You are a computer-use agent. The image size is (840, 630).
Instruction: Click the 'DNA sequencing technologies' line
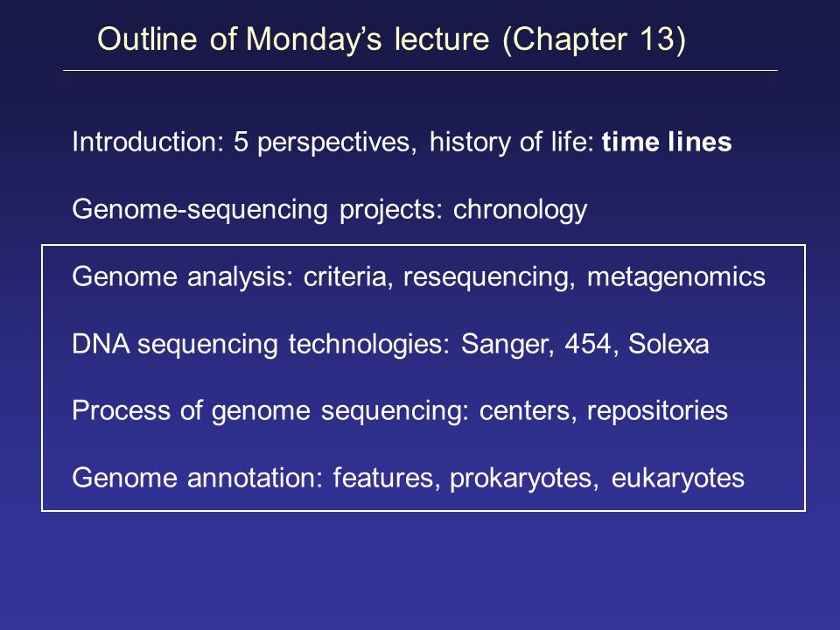tap(390, 345)
